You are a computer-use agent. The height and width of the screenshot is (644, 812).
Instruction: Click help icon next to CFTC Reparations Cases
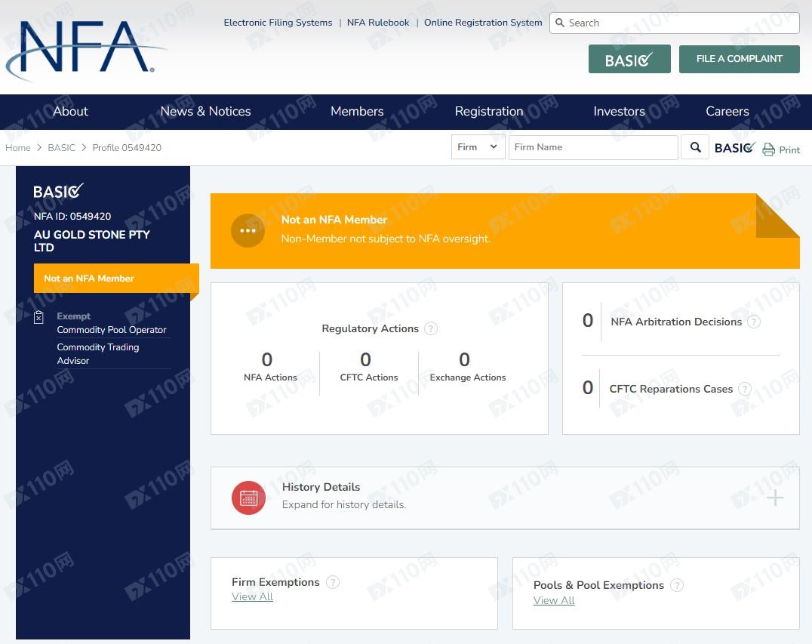click(744, 389)
